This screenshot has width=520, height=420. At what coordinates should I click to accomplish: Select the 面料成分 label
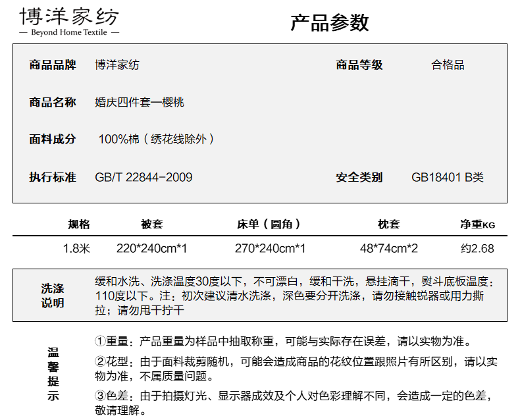(x=53, y=139)
